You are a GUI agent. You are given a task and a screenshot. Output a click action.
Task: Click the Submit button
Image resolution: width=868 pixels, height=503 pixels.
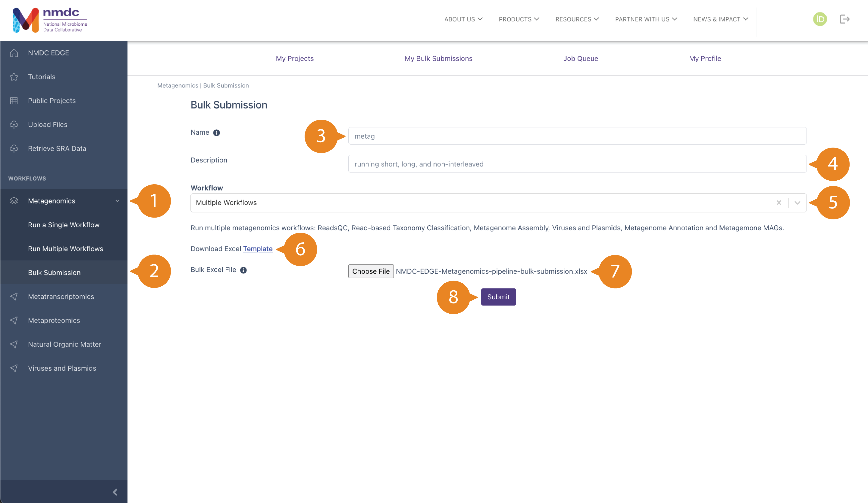(498, 297)
